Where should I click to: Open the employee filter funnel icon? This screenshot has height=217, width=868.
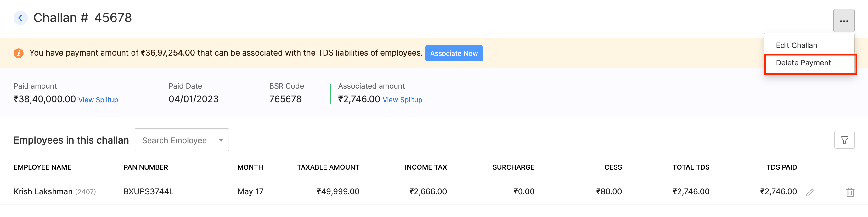pos(844,140)
